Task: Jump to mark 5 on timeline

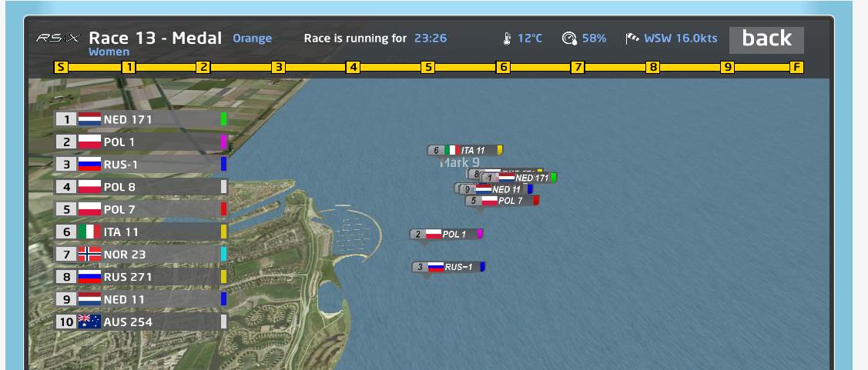Action: coord(427,68)
